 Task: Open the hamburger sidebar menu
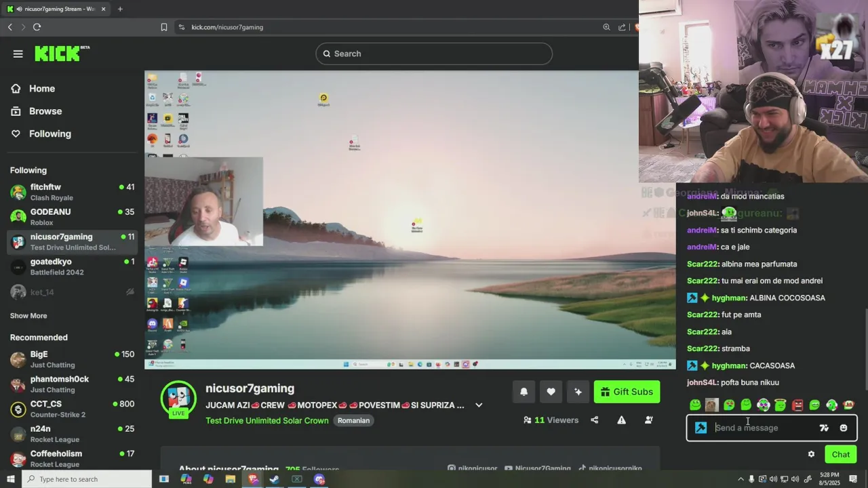18,54
